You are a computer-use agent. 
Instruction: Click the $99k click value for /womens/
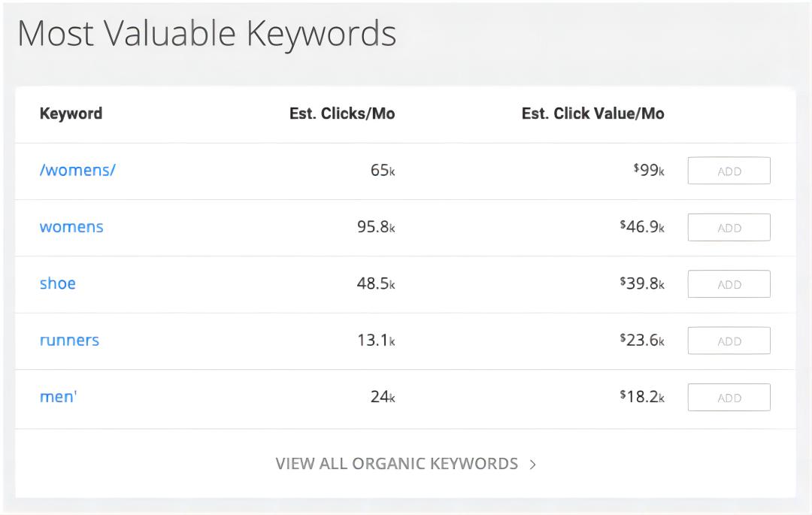[x=649, y=171]
